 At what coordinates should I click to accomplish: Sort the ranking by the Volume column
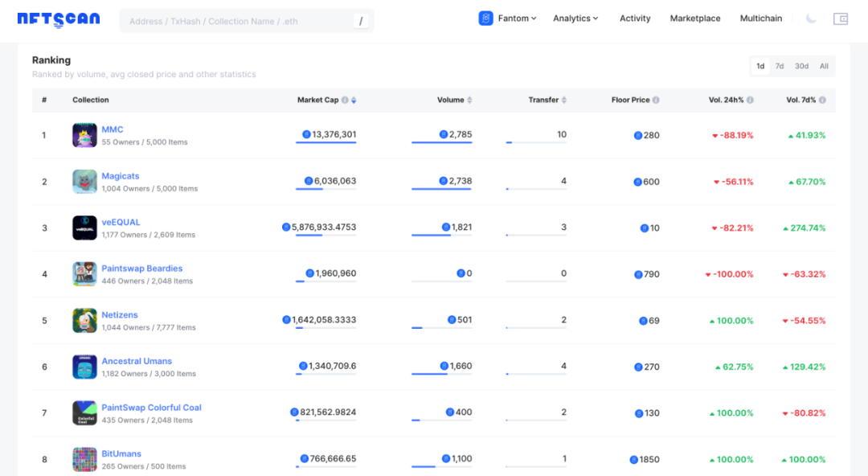coord(469,100)
